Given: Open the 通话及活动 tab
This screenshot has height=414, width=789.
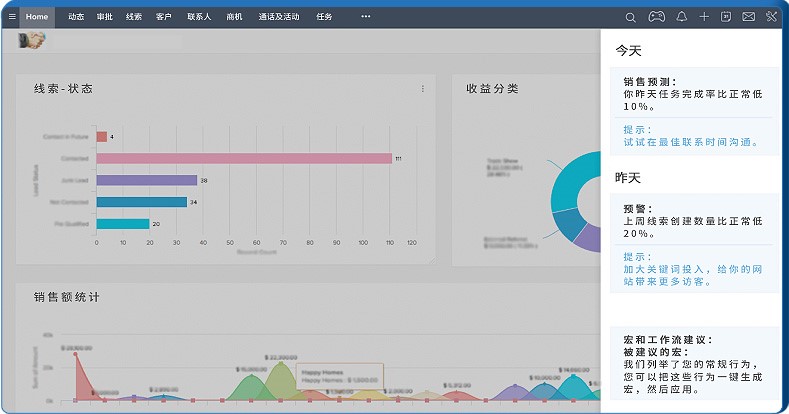Looking at the screenshot, I should point(279,17).
